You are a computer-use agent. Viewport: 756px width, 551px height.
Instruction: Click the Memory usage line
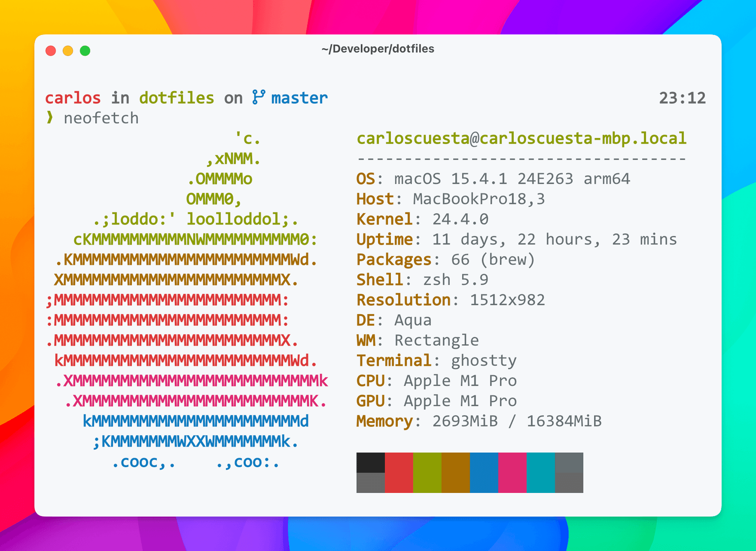pos(478,421)
